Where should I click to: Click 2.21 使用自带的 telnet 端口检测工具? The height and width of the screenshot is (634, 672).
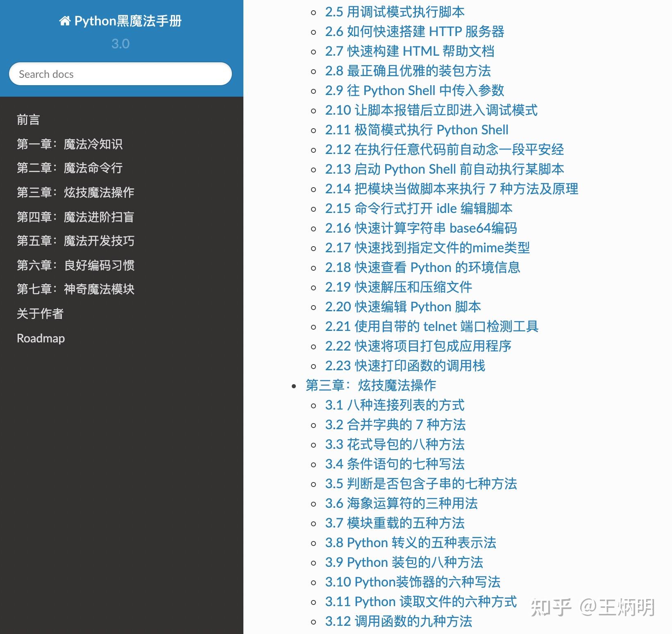click(x=431, y=326)
